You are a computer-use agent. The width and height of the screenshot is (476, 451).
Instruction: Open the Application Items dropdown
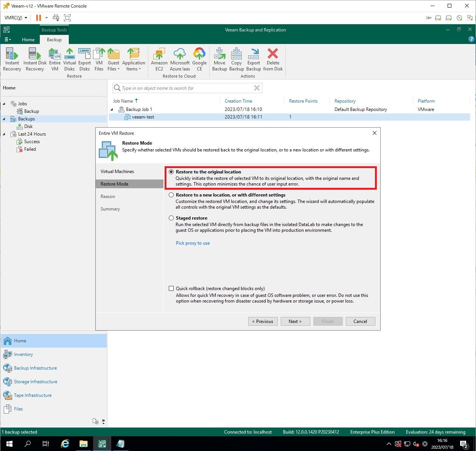point(134,59)
